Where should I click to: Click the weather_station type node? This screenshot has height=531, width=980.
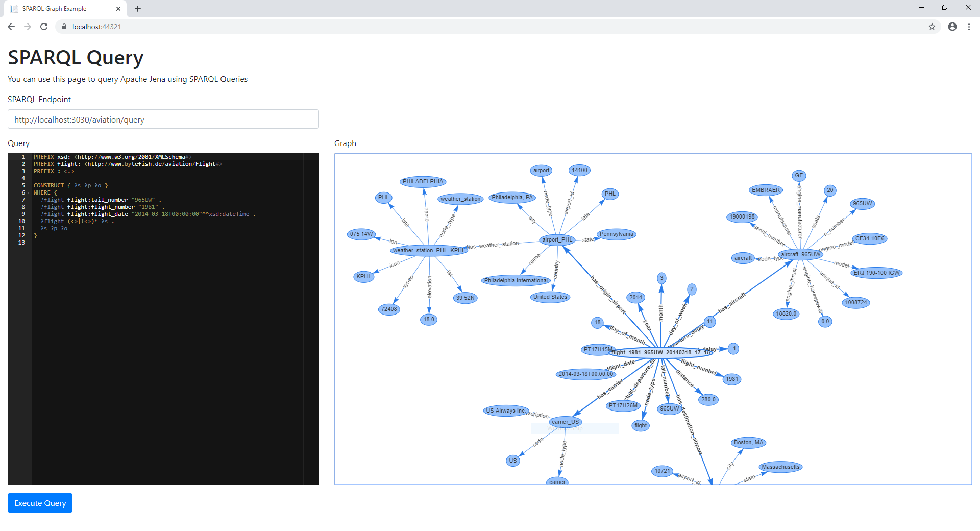(x=460, y=199)
